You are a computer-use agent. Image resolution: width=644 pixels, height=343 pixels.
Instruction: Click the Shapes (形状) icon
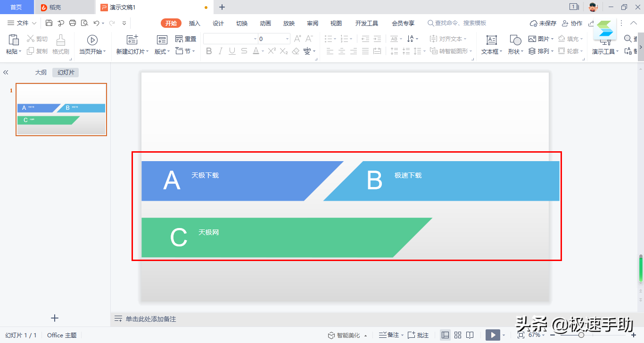tap(515, 40)
